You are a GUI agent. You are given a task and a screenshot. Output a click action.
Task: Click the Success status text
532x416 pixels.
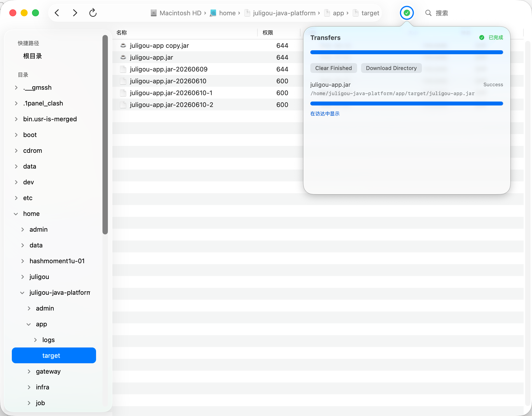tap(493, 85)
